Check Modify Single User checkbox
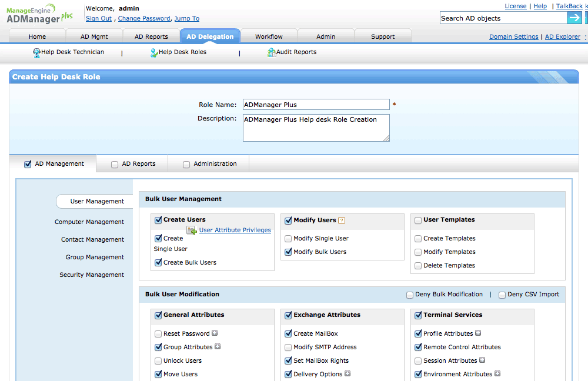Image resolution: width=588 pixels, height=381 pixels. pos(288,239)
